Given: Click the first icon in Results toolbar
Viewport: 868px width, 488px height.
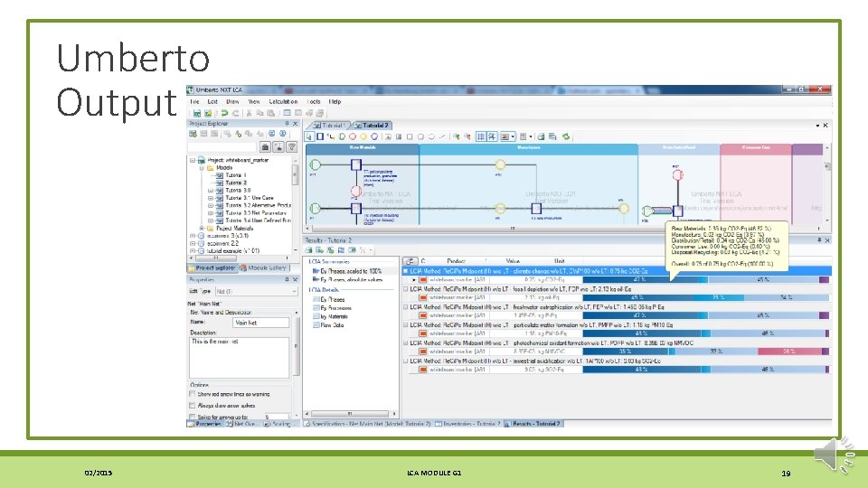Looking at the screenshot, I should pyautogui.click(x=309, y=250).
